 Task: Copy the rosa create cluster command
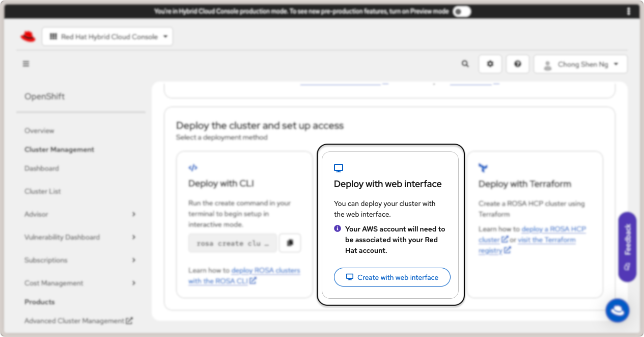290,243
